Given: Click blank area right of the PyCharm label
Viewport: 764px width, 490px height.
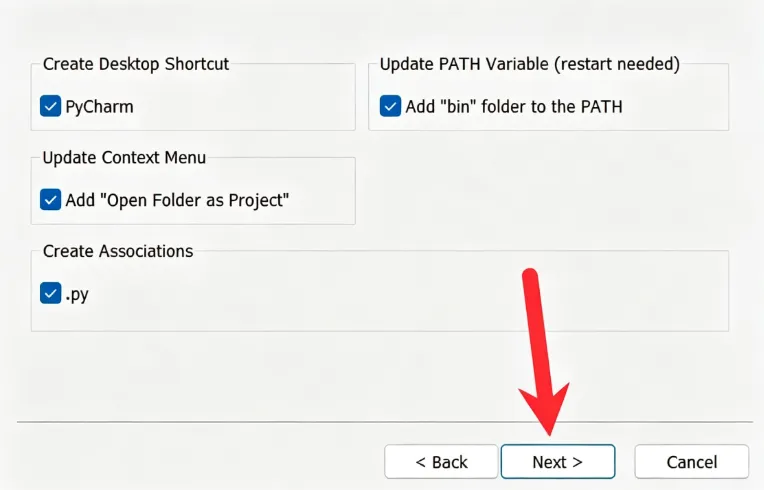Looking at the screenshot, I should pyautogui.click(x=244, y=107).
